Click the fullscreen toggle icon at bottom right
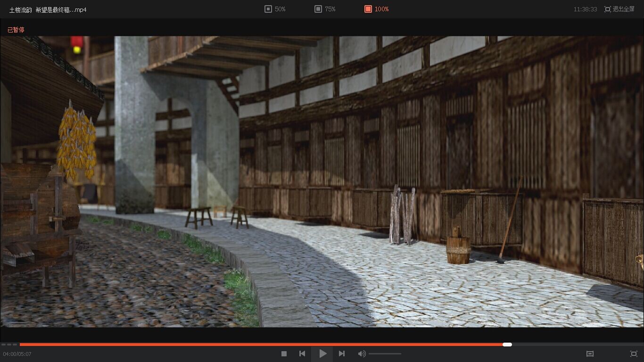The width and height of the screenshot is (644, 362). 634,354
